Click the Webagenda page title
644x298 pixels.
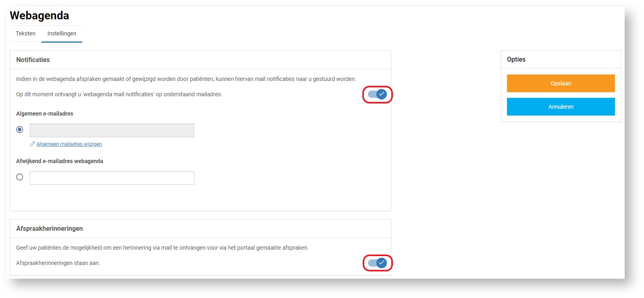coord(39,16)
